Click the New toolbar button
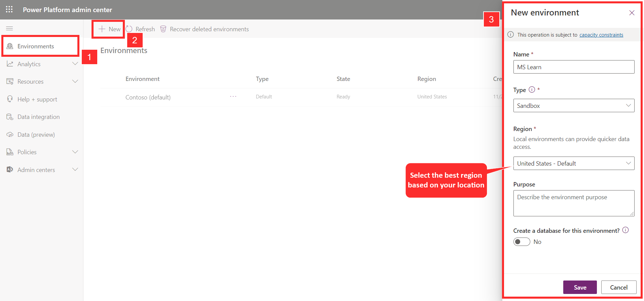Screen dimensions: 644x301 point(109,29)
